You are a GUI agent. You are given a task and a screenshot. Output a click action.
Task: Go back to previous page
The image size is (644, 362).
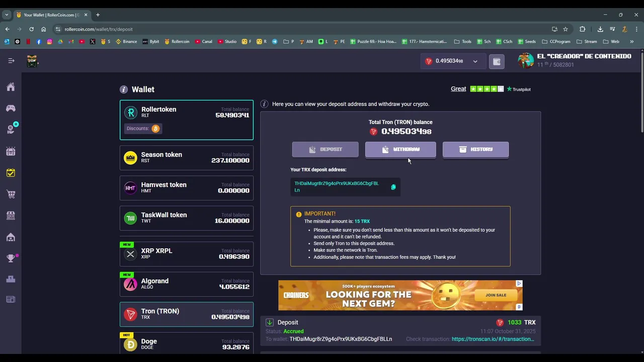7,29
